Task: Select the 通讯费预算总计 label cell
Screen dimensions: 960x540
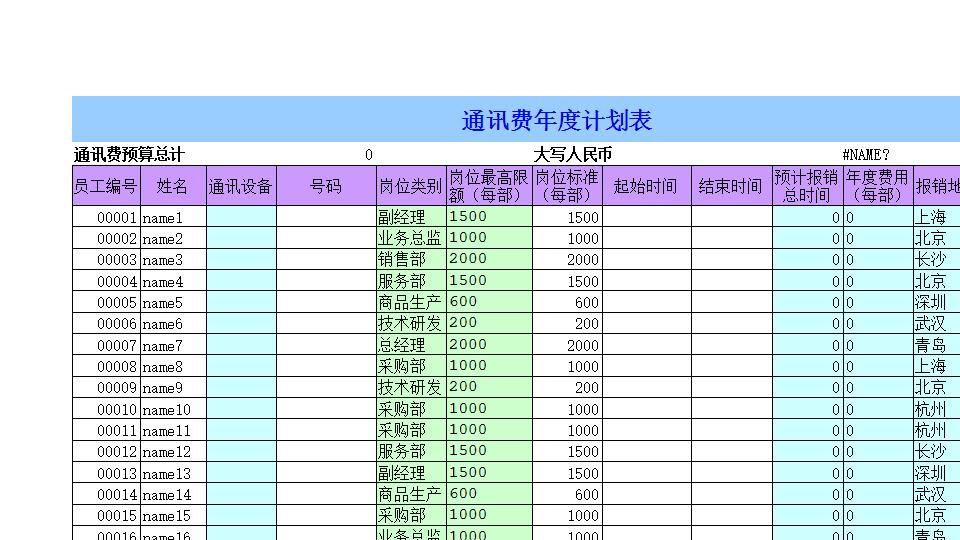Action: click(129, 154)
